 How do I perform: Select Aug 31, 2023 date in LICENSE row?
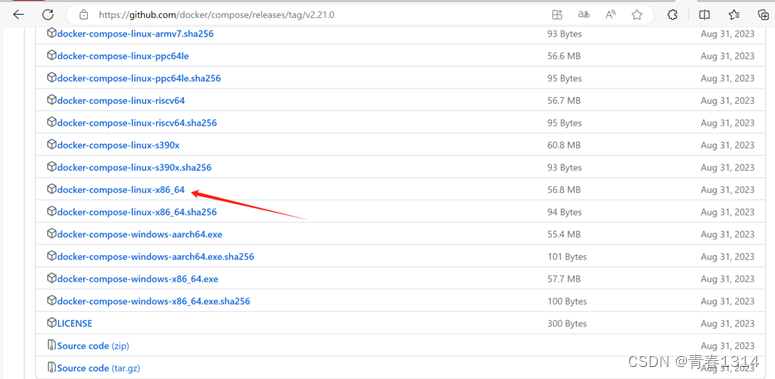[x=728, y=324]
